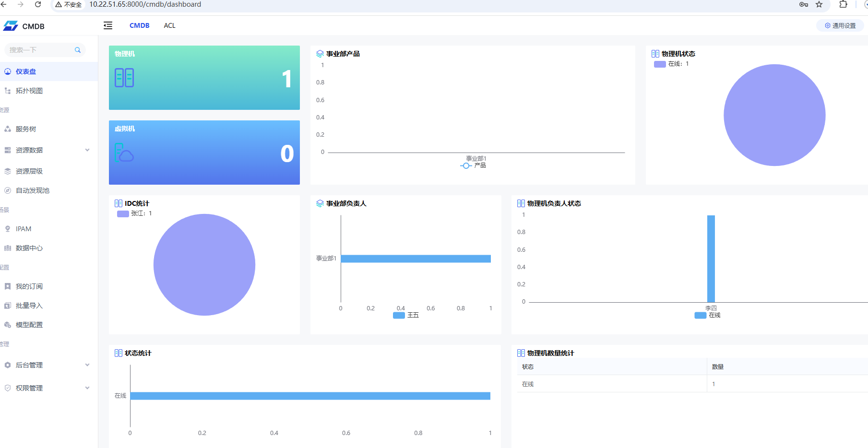Open 资源层级 in the sidebar
This screenshot has width=868, height=448.
click(49, 171)
